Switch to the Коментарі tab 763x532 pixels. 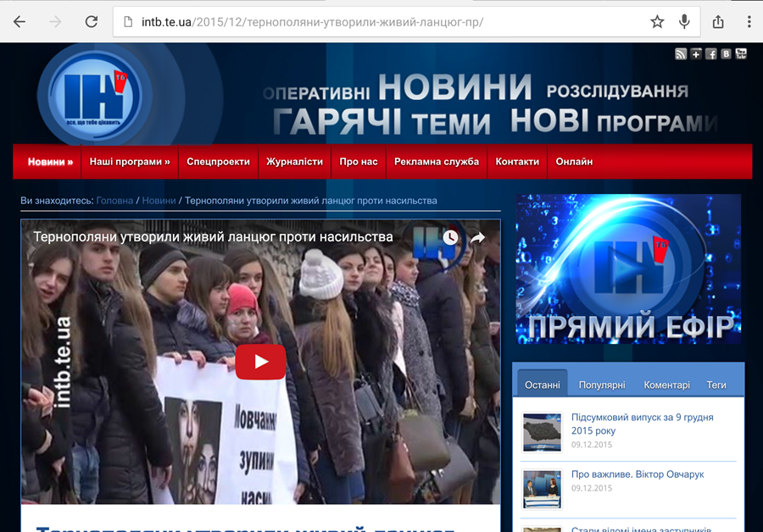point(666,385)
